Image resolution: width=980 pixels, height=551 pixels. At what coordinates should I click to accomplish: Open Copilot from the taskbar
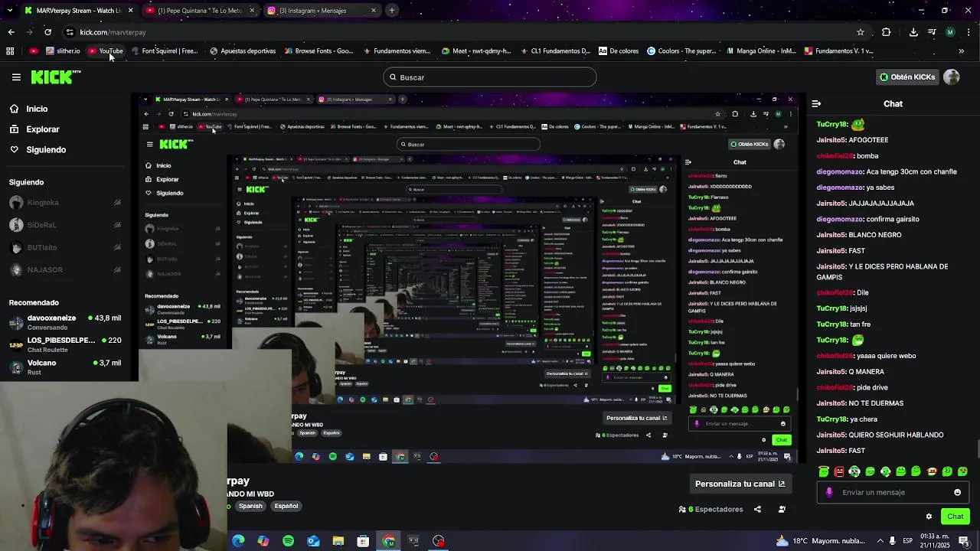pos(263,541)
